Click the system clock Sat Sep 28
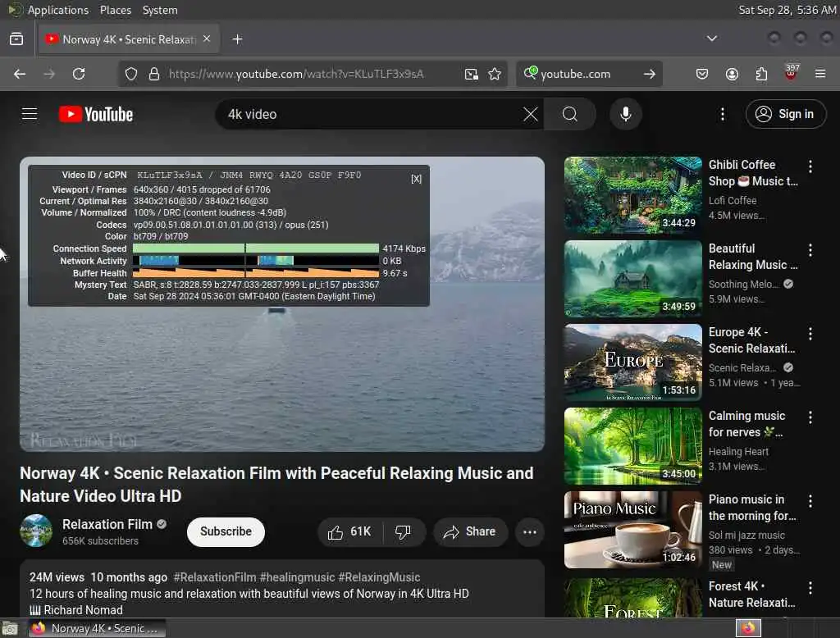The height and width of the screenshot is (638, 840). 787,10
